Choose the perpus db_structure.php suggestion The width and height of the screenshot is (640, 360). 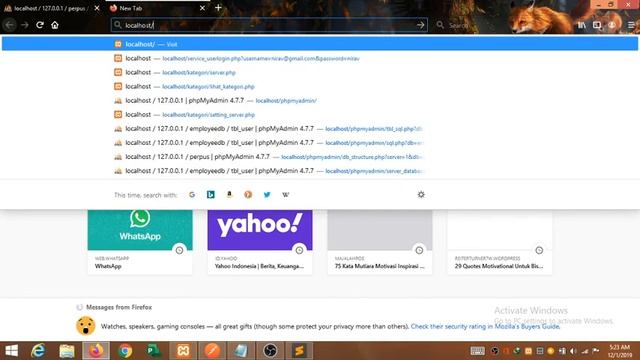point(320,157)
